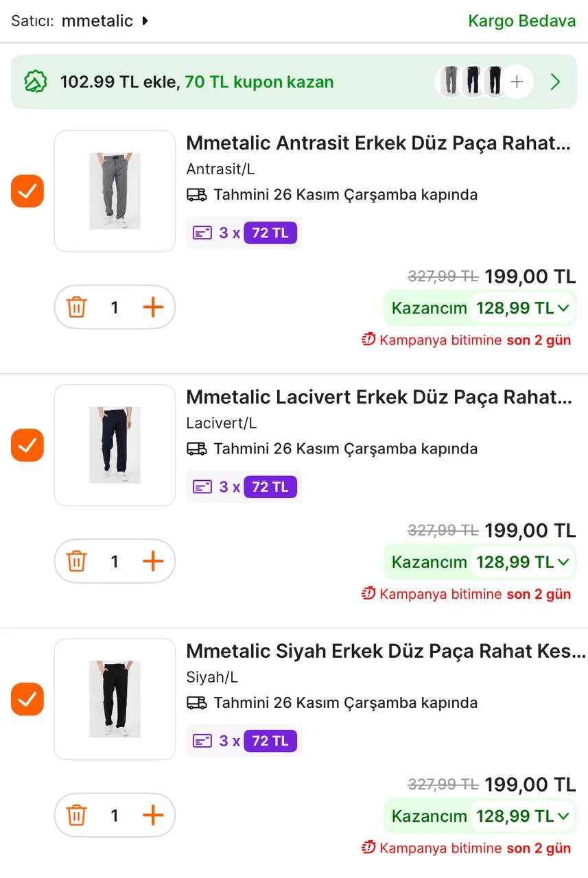
Task: Expand Kazancım savings for Antrasit trousers
Action: pos(563,308)
